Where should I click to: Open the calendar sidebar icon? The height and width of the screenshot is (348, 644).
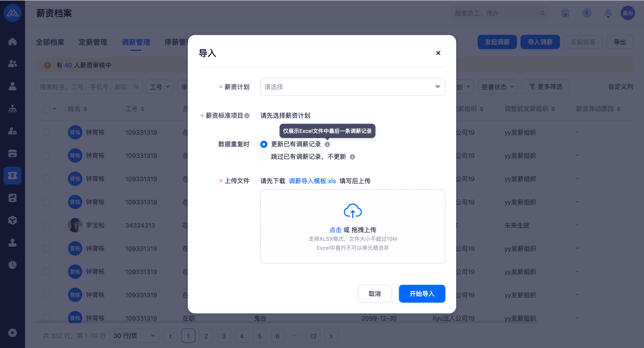[12, 153]
